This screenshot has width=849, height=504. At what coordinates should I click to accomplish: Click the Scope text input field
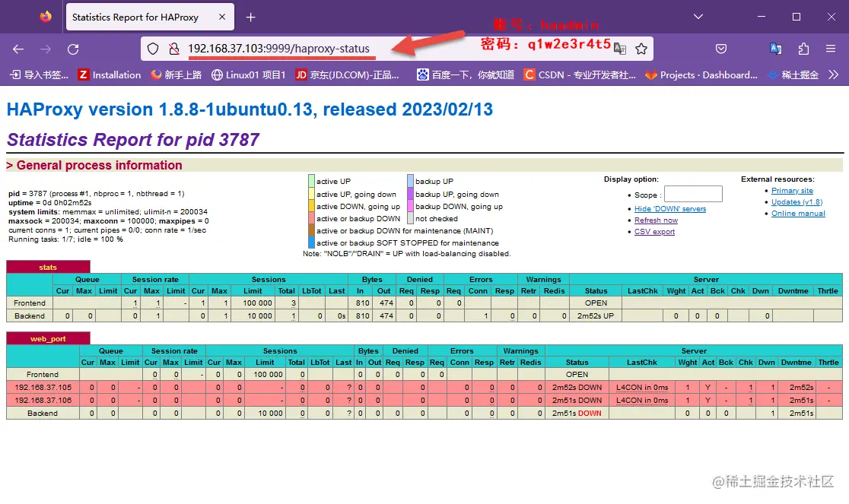click(x=693, y=194)
